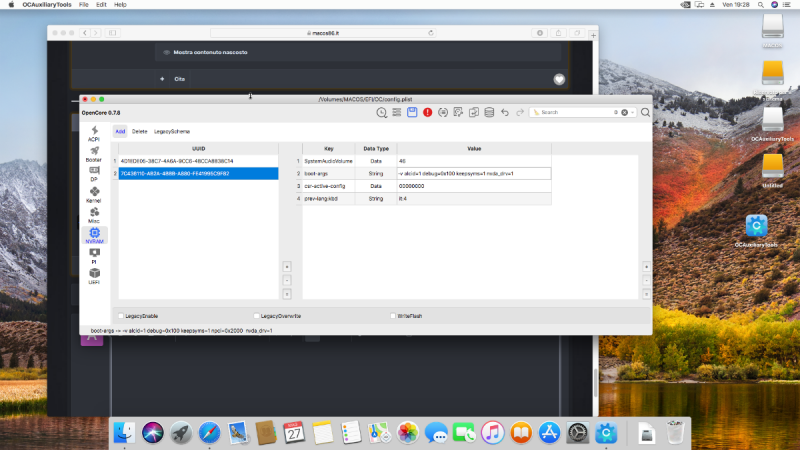Click the copy documents toolbar icon

473,112
